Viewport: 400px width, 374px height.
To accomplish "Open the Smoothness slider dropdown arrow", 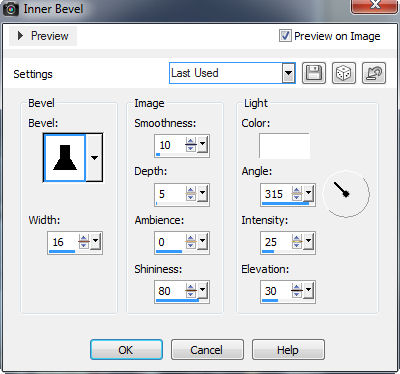I will pos(202,145).
